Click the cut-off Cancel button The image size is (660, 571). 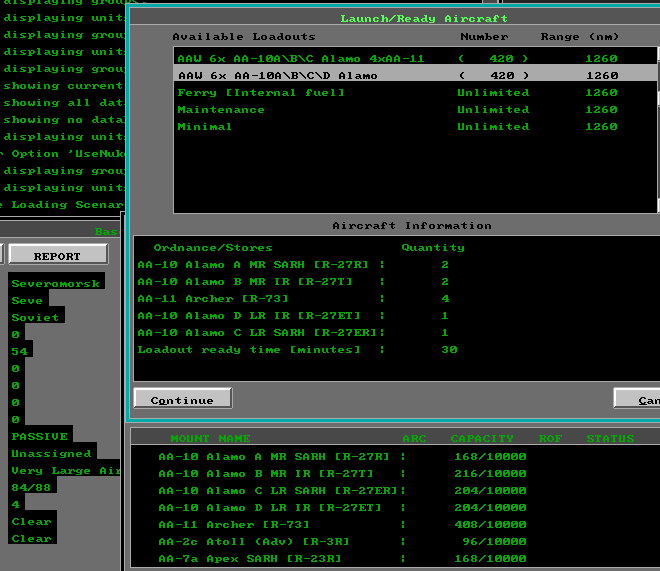pos(637,398)
